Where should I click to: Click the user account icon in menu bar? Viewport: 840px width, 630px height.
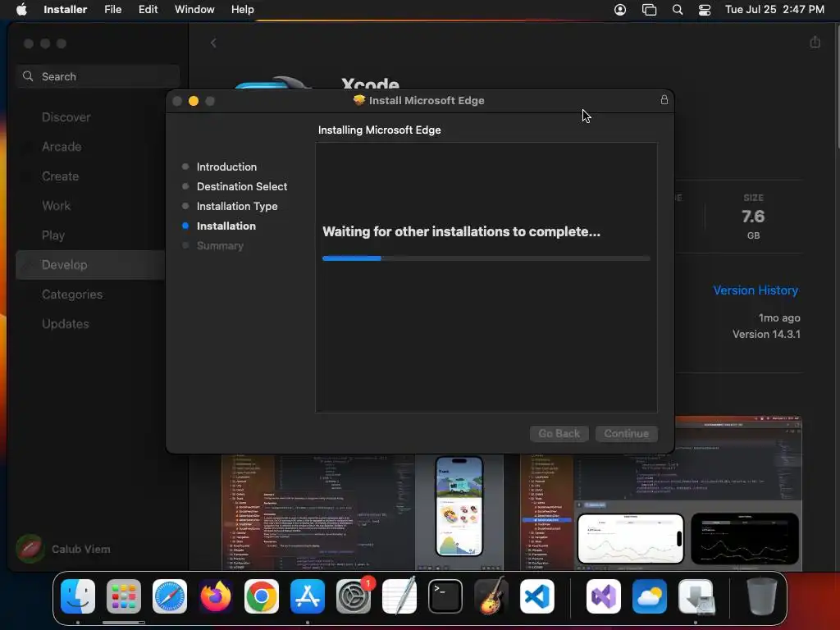[x=620, y=10]
